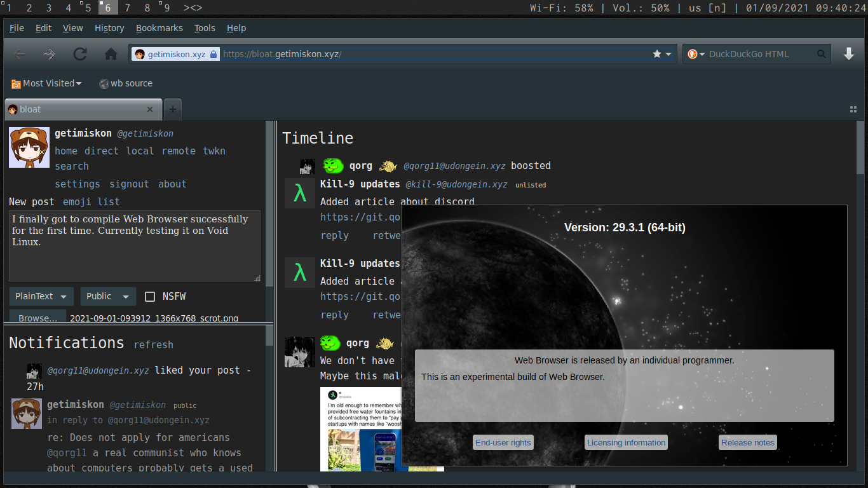This screenshot has height=488, width=868.
Task: Open the tab groups grid icon
Action: pyautogui.click(x=853, y=109)
